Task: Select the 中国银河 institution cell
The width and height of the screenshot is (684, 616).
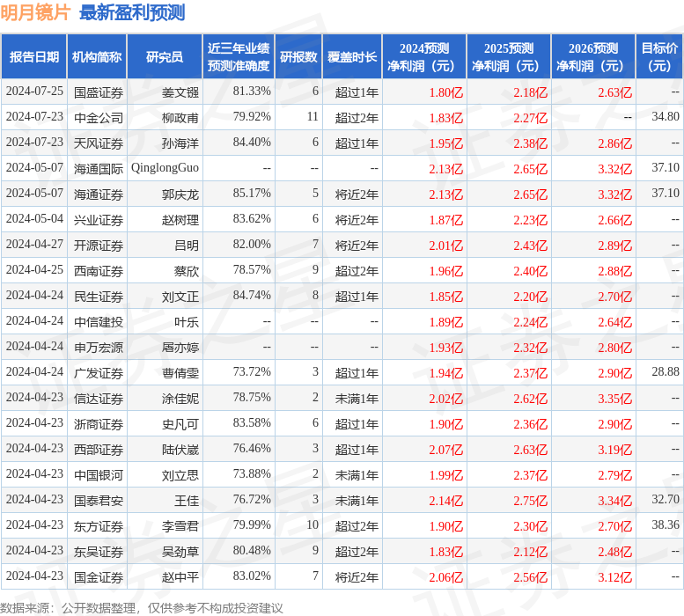Action: coord(98,474)
